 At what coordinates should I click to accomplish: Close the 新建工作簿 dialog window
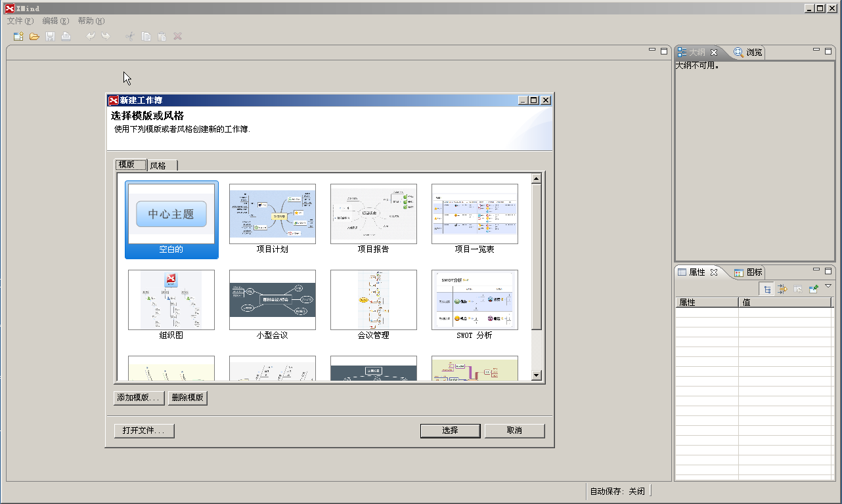[545, 100]
